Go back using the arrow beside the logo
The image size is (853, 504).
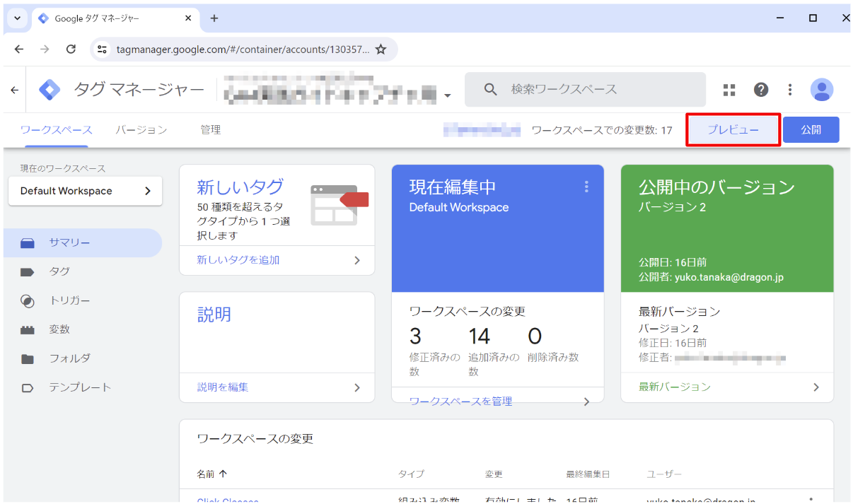[14, 90]
